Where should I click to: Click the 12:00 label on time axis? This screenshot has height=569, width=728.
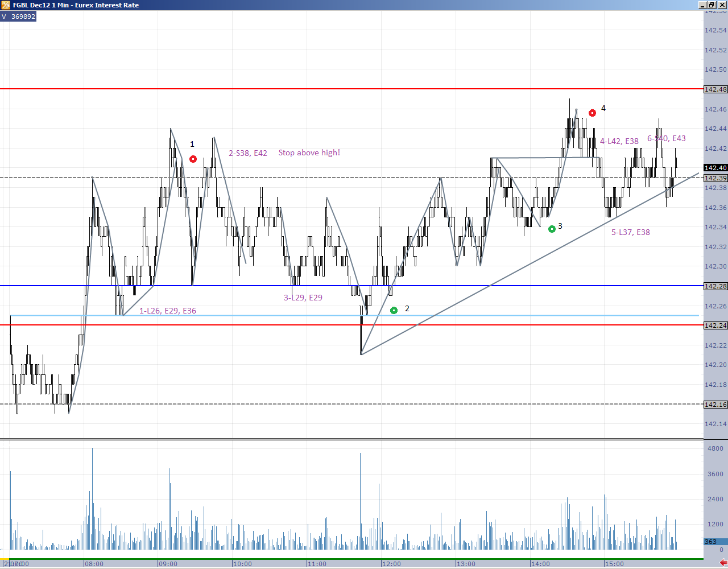(391, 564)
